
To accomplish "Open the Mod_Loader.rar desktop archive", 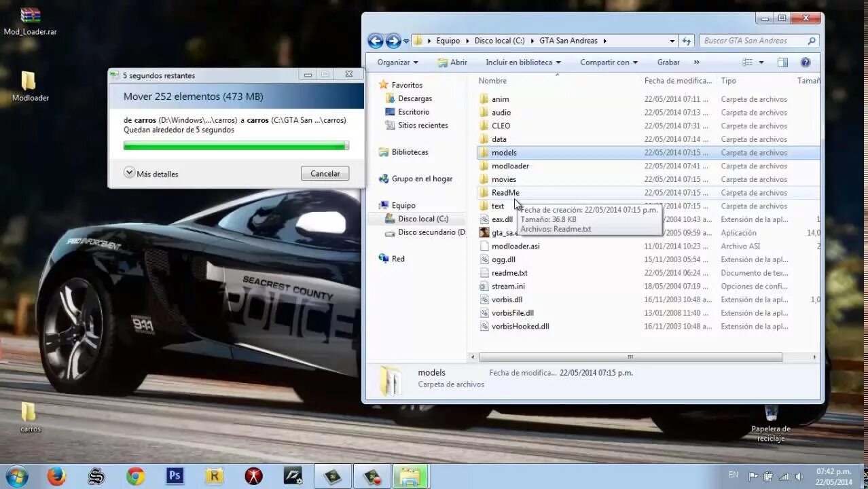I will click(x=30, y=22).
